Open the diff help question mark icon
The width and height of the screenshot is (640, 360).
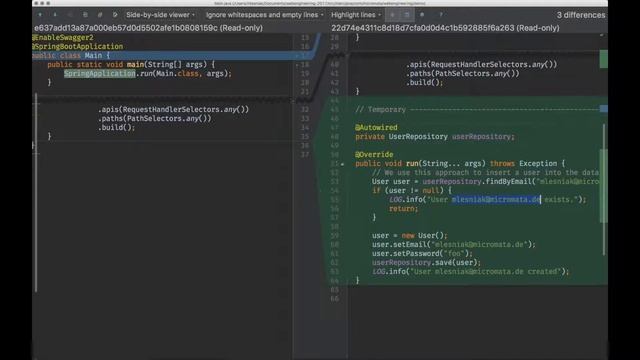pos(441,15)
